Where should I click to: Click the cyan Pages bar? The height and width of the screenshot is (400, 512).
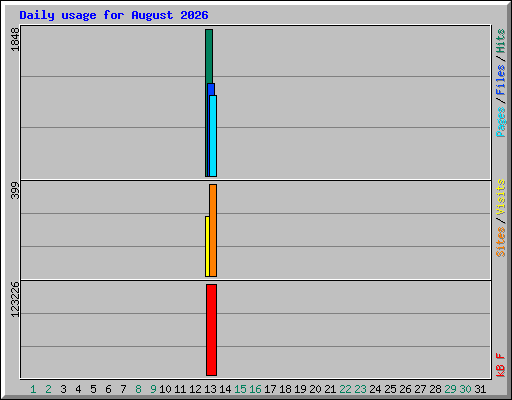pyautogui.click(x=213, y=136)
